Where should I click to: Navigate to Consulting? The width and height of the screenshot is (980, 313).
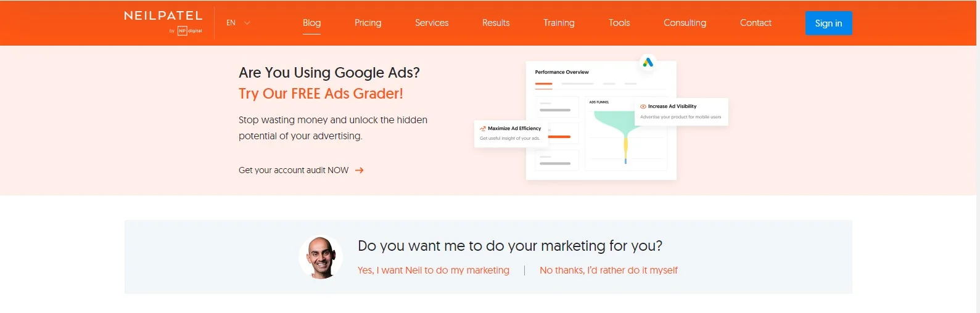pos(685,23)
